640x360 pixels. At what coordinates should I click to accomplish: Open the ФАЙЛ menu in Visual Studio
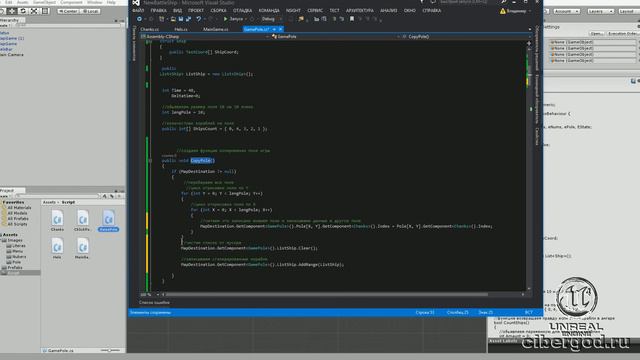click(138, 11)
